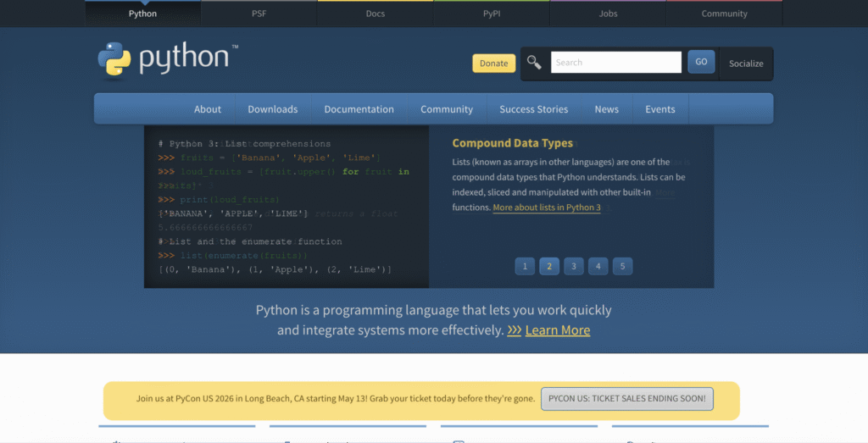Click the yellow Donate button

tap(494, 63)
